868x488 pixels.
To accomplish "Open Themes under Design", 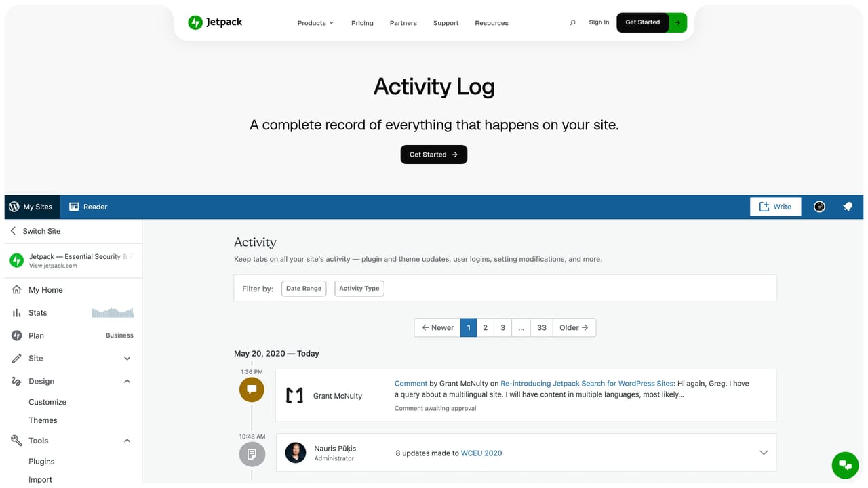I will [43, 420].
